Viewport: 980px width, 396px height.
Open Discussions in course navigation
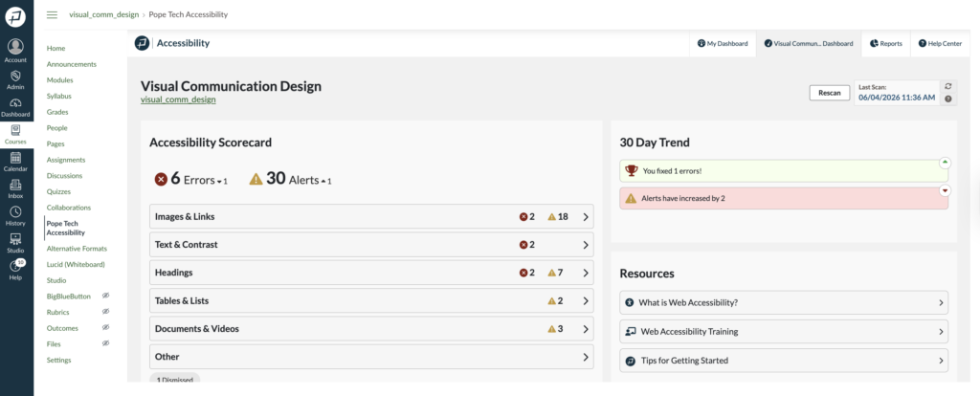tap(64, 175)
